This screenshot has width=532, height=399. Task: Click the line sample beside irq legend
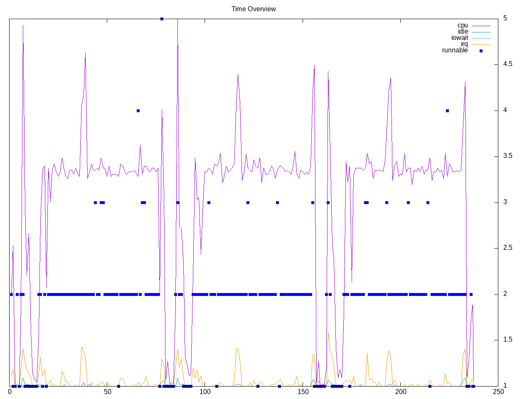(x=481, y=44)
